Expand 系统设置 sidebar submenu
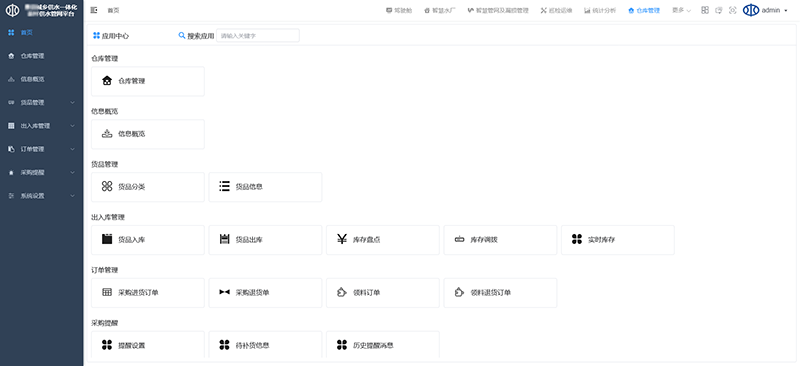Viewport: 800px width, 366px height. [41, 196]
